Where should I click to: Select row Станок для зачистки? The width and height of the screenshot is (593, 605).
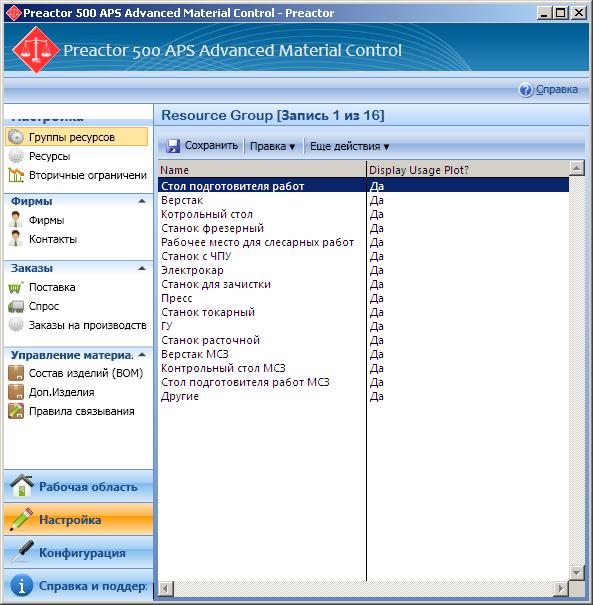pyautogui.click(x=363, y=284)
